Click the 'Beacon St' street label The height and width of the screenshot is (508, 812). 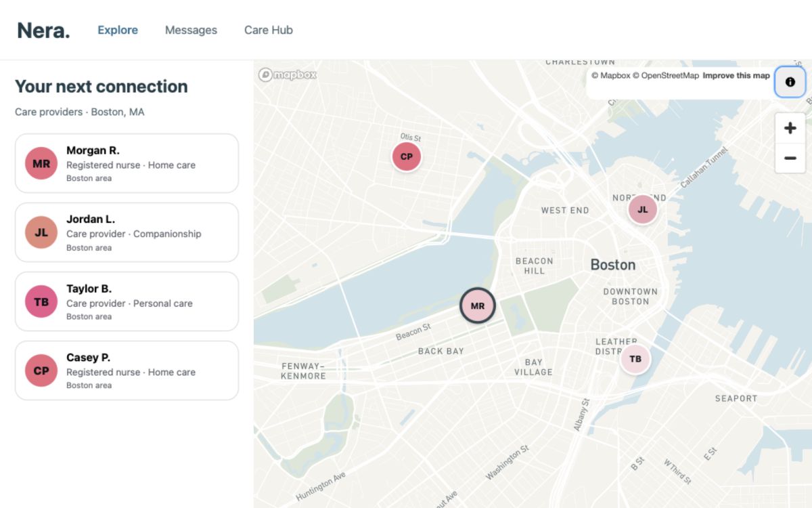413,332
